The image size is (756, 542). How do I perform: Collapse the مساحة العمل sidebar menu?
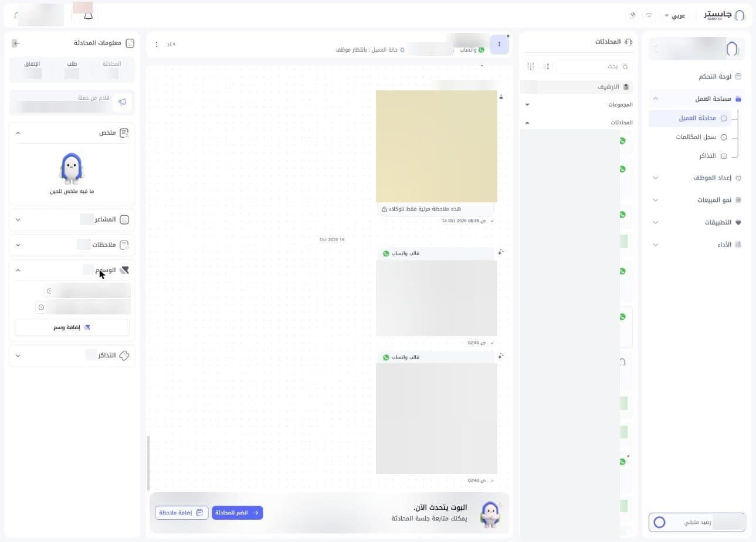click(655, 99)
